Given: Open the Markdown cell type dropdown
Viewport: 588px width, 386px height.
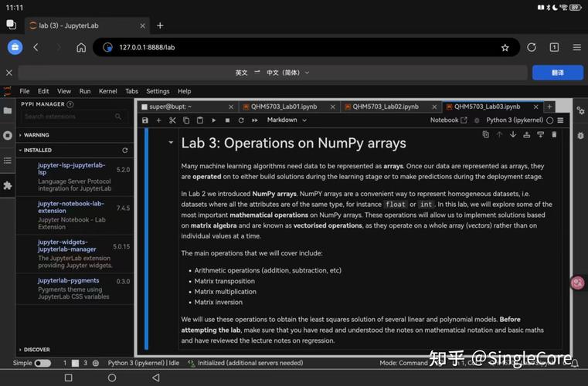Looking at the screenshot, I should pyautogui.click(x=286, y=120).
